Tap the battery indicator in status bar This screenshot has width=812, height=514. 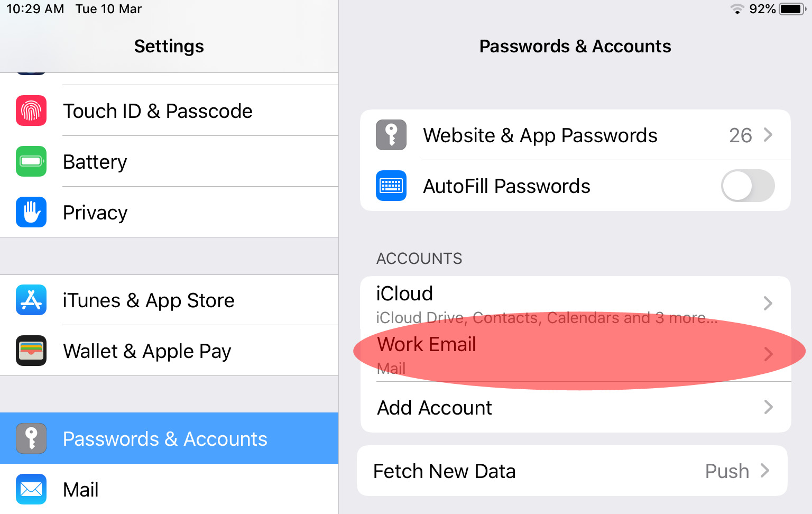pos(792,9)
